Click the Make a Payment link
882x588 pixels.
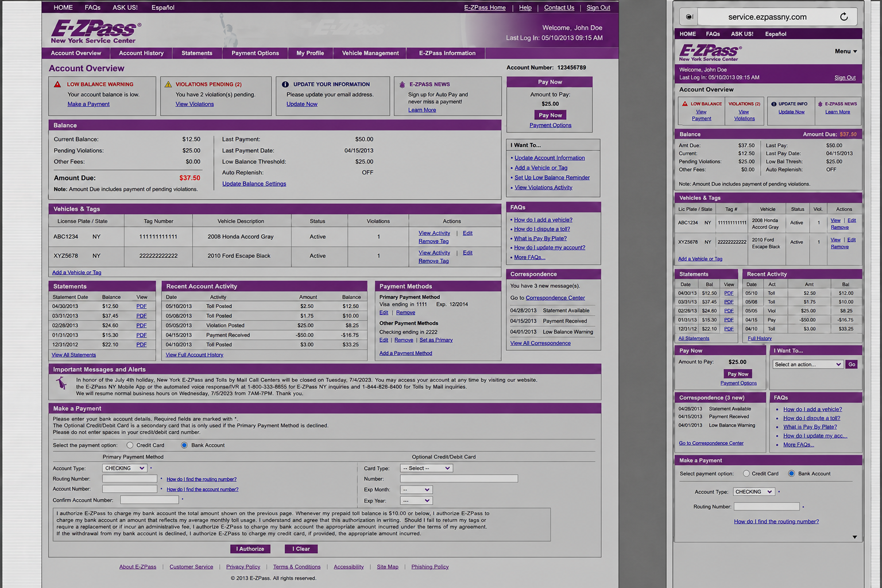88,104
